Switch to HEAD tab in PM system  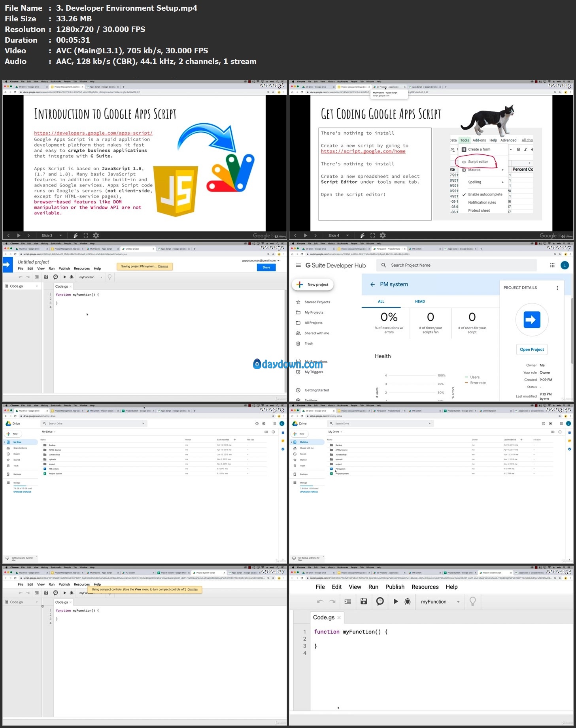tap(420, 301)
